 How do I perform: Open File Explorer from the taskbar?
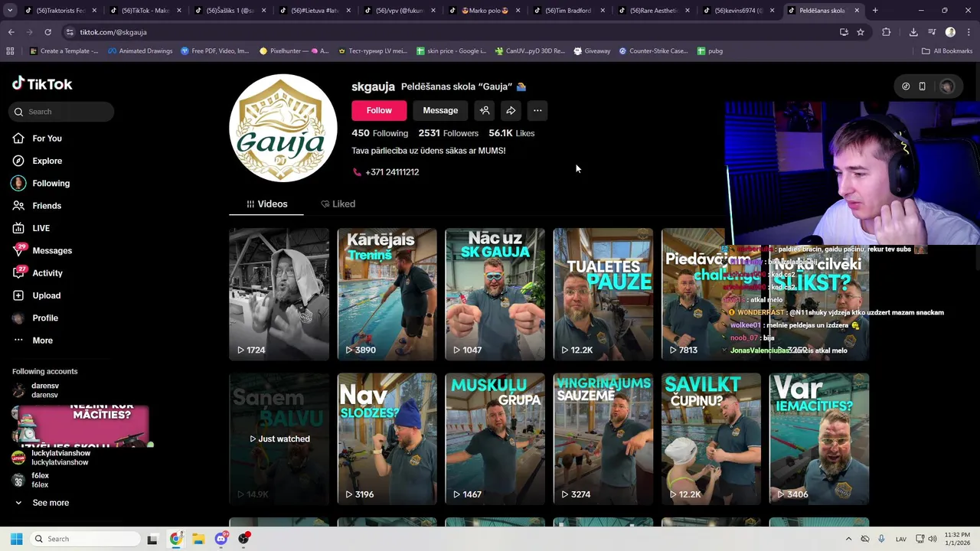(x=198, y=539)
